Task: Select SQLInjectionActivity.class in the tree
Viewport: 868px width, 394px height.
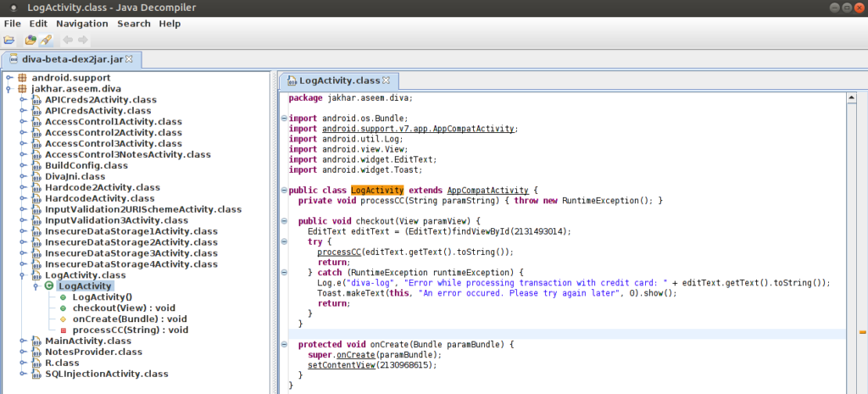Action: [106, 374]
